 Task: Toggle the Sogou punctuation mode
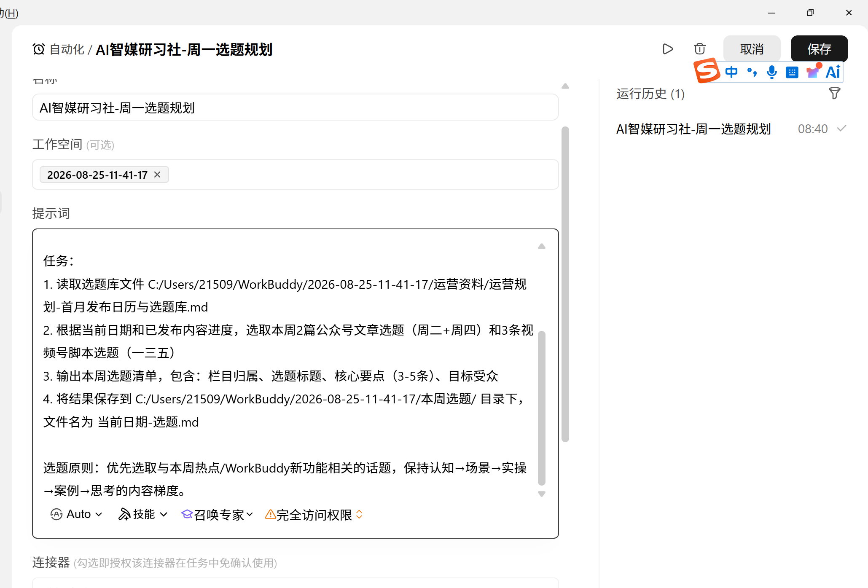[752, 72]
